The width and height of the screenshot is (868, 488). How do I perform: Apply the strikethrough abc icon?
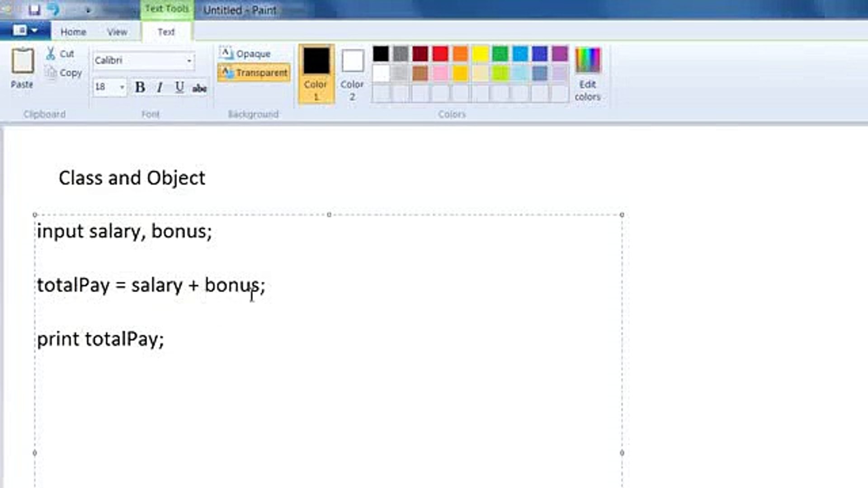click(x=199, y=88)
